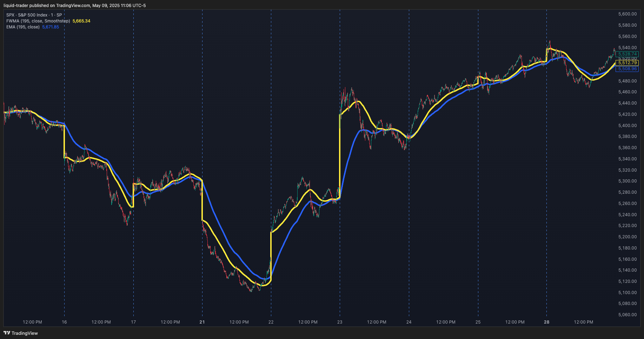This screenshot has width=644, height=339.
Task: Click the 5,200.00 price axis label
Action: [x=628, y=237]
